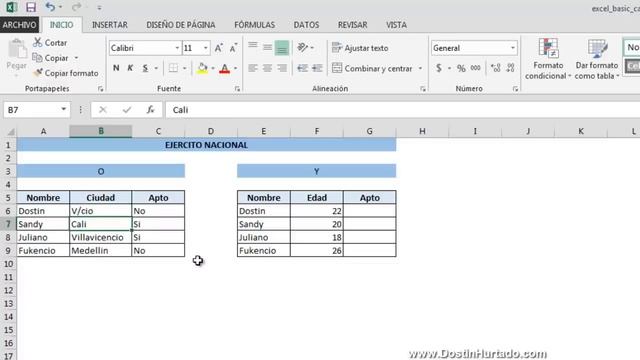Toggle the bottom align icon

click(x=282, y=48)
